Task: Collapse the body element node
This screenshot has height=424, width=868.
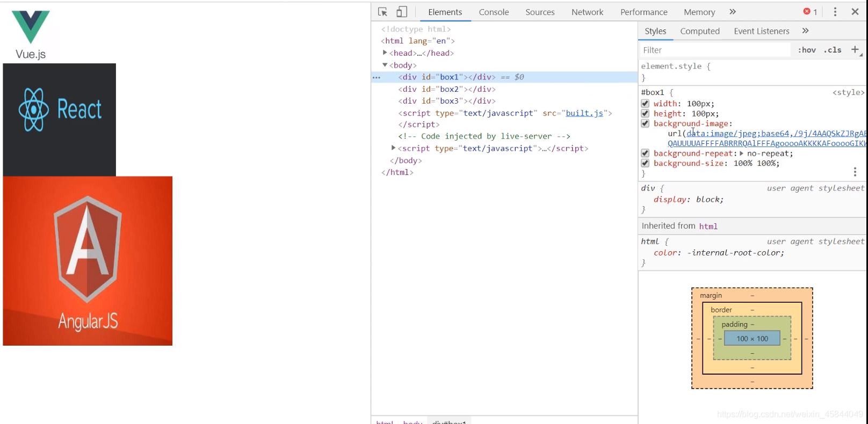Action: [385, 65]
